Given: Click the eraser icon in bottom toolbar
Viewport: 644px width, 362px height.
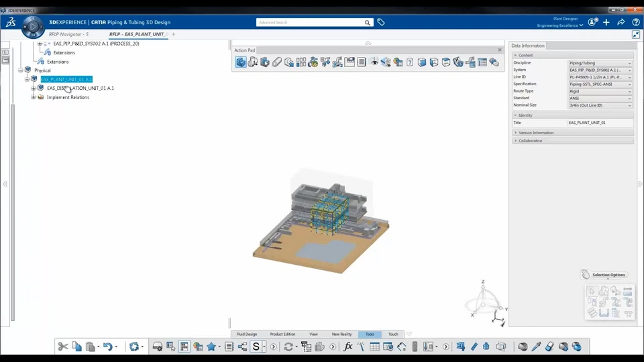Looking at the screenshot, I should [549, 347].
